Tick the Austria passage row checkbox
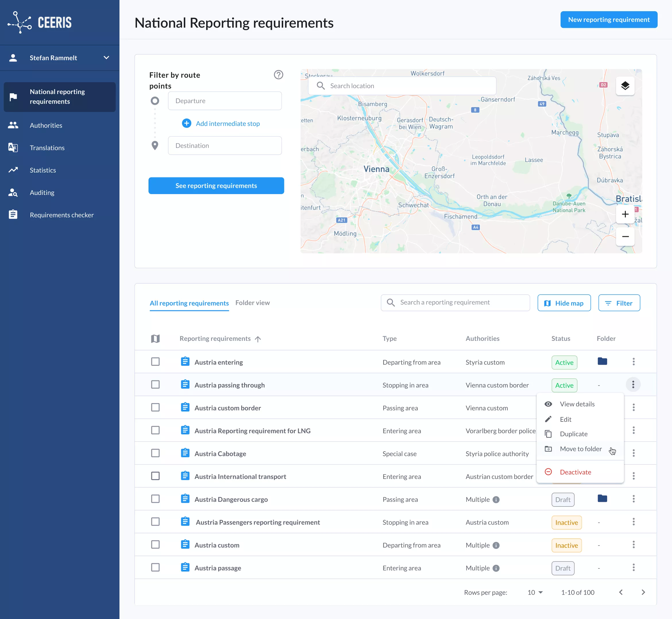The height and width of the screenshot is (619, 672). (155, 567)
